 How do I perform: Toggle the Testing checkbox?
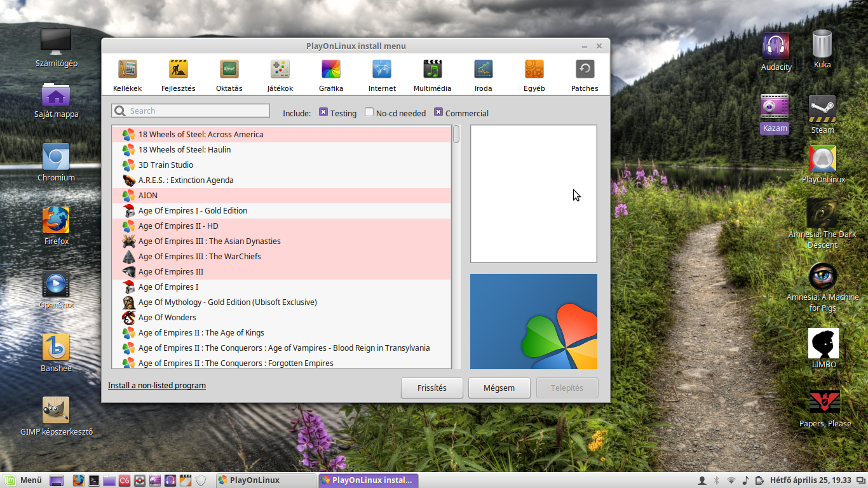coord(323,112)
